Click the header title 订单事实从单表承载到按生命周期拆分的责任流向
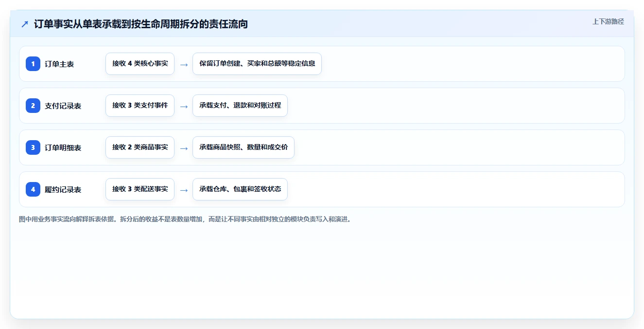 tap(141, 24)
